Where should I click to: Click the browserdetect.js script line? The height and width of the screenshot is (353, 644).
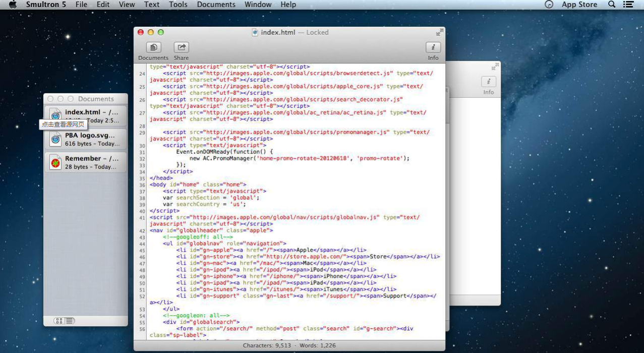click(291, 77)
